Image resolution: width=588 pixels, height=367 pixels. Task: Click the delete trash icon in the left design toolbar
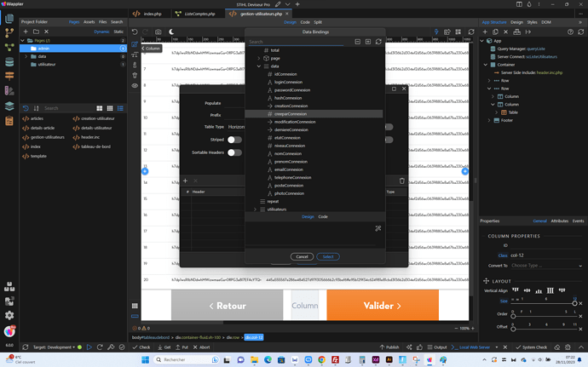[x=135, y=75]
